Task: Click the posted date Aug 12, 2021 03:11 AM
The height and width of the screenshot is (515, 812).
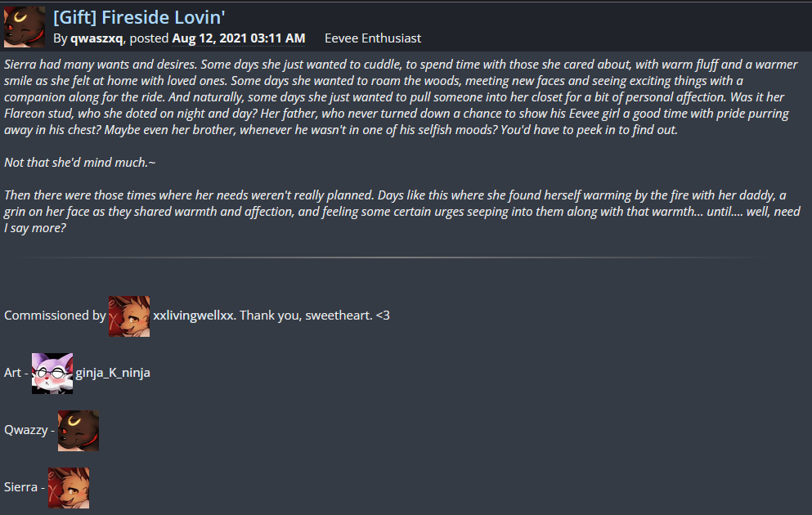Action: click(238, 38)
